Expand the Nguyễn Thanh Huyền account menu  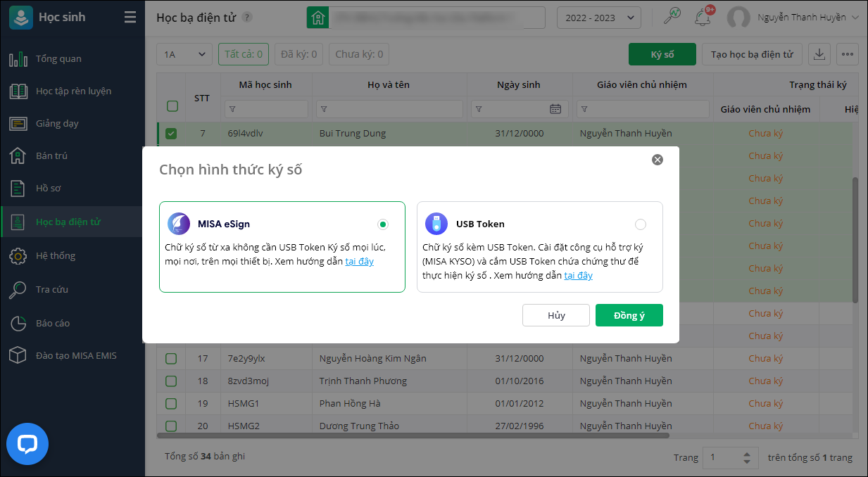click(808, 18)
